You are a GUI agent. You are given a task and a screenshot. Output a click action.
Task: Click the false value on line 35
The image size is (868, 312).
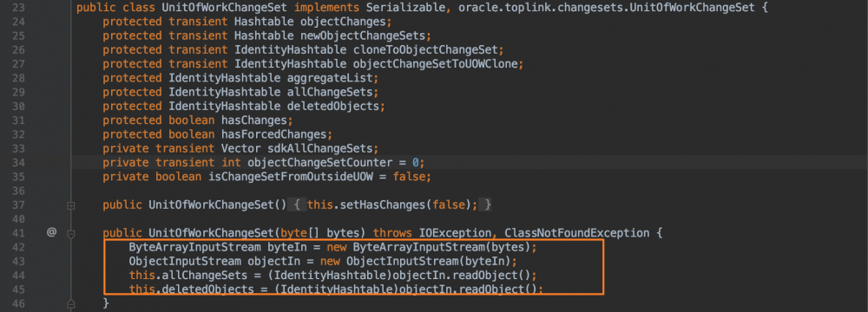[411, 177]
